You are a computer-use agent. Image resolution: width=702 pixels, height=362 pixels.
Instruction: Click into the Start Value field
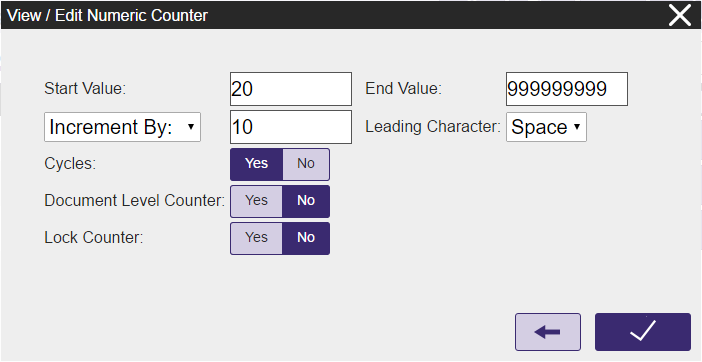coord(291,89)
